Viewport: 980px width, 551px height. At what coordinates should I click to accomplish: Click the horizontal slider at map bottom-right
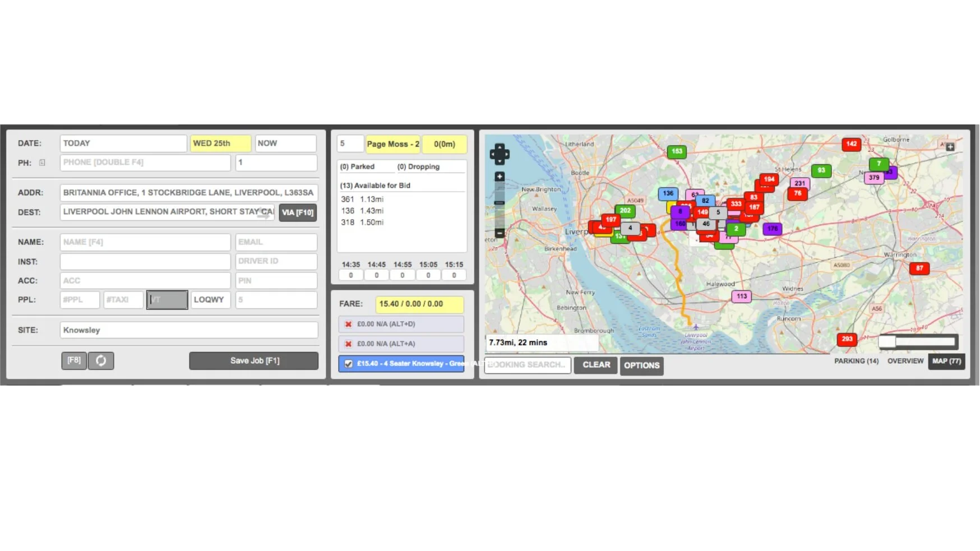(x=919, y=341)
